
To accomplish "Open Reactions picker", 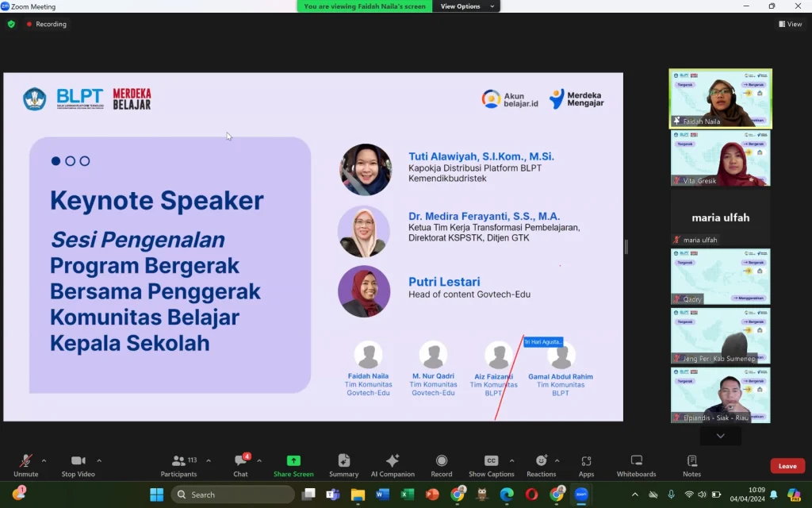I will 541,465.
